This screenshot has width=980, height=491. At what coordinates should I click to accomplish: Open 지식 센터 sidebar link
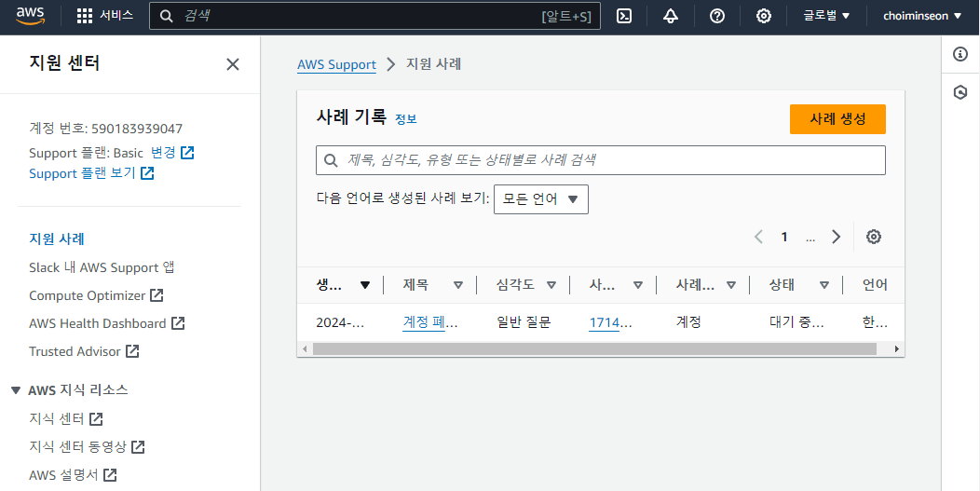tap(65, 418)
